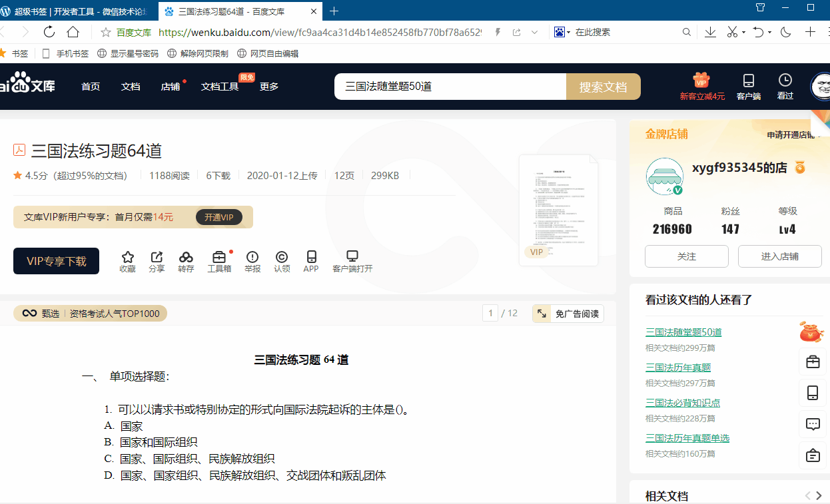Toggle dark mode with the moon icon

point(785,31)
